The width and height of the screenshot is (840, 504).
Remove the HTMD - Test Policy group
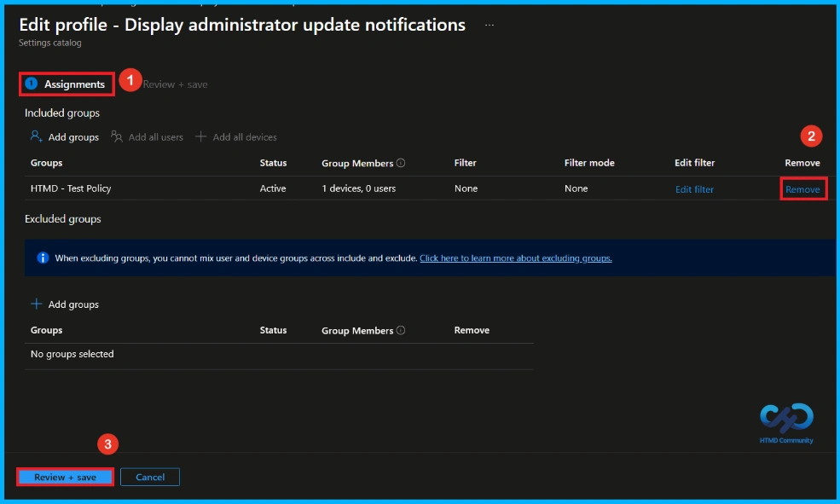point(802,189)
